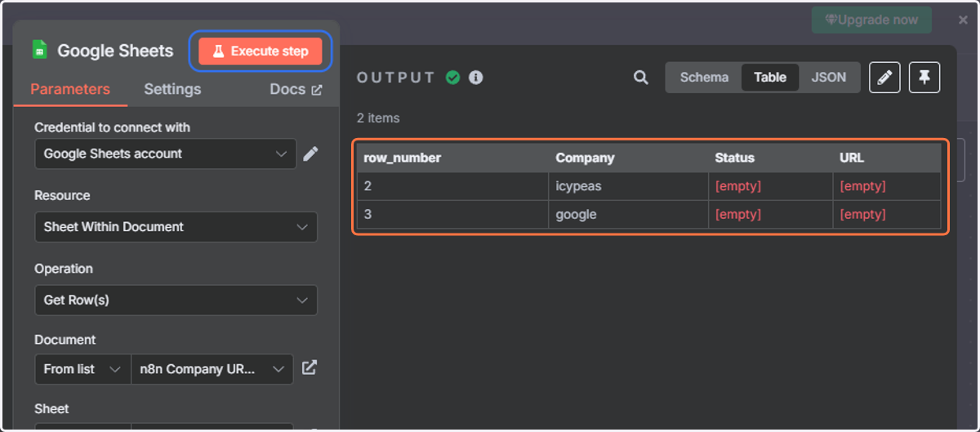Pick document n8n Company UR... dropdown
Screen dimensions: 980x432
click(x=212, y=369)
